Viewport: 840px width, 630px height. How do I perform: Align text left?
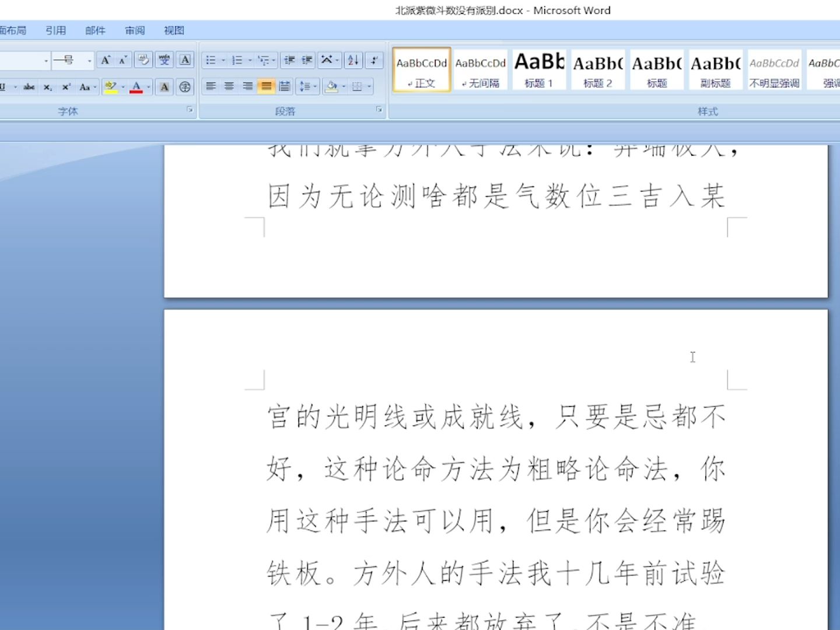(211, 87)
